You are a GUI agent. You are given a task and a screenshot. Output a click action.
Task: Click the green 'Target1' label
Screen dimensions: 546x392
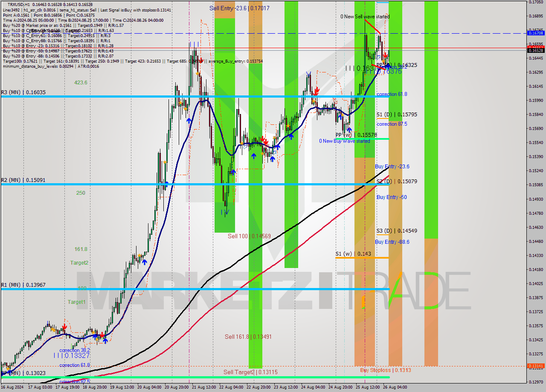[x=77, y=302]
